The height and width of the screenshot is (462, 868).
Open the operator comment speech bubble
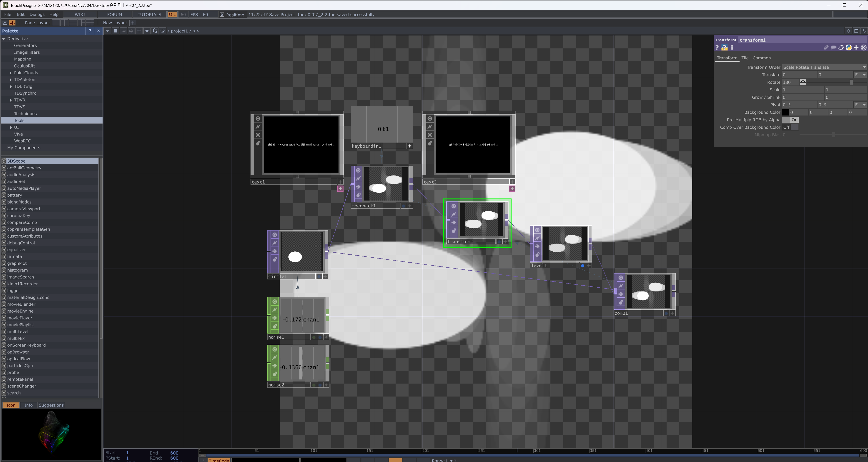tap(833, 48)
